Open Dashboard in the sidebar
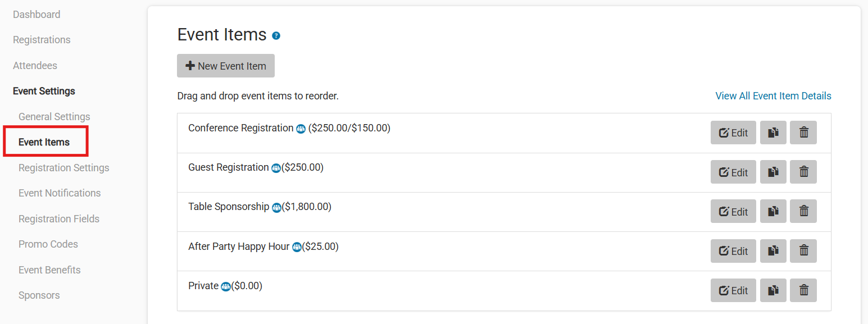868x324 pixels. pos(37,15)
